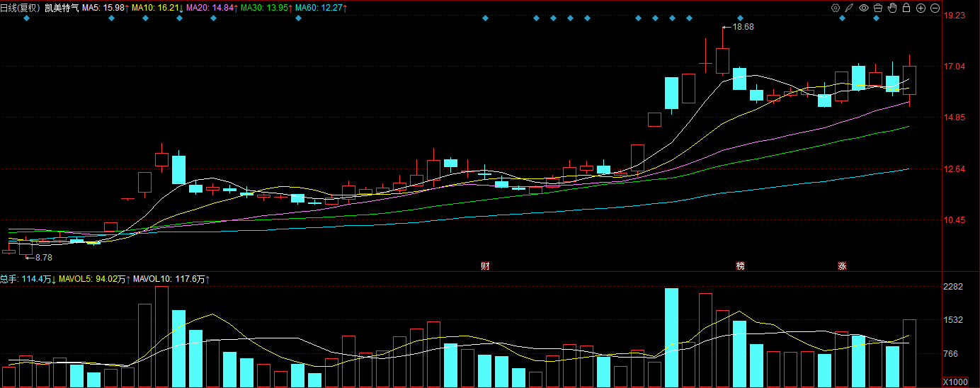
Task: Click the 8.78 low price label
Action: click(44, 258)
